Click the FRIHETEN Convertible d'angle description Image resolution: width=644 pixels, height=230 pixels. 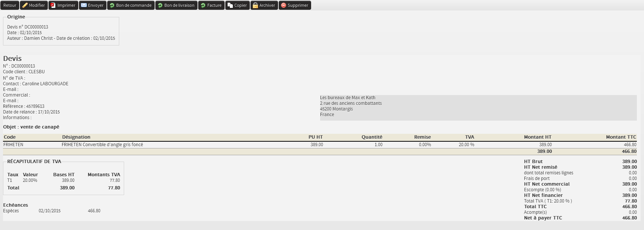tap(102, 145)
